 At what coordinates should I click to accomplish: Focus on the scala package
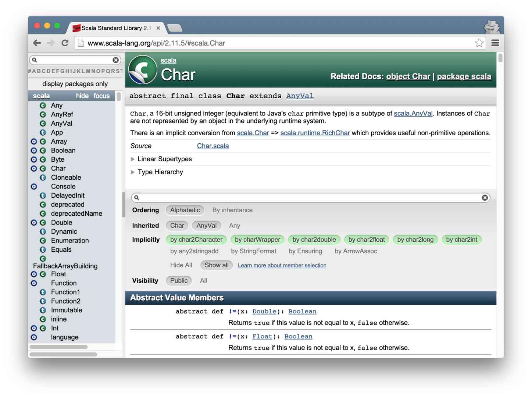click(x=101, y=96)
